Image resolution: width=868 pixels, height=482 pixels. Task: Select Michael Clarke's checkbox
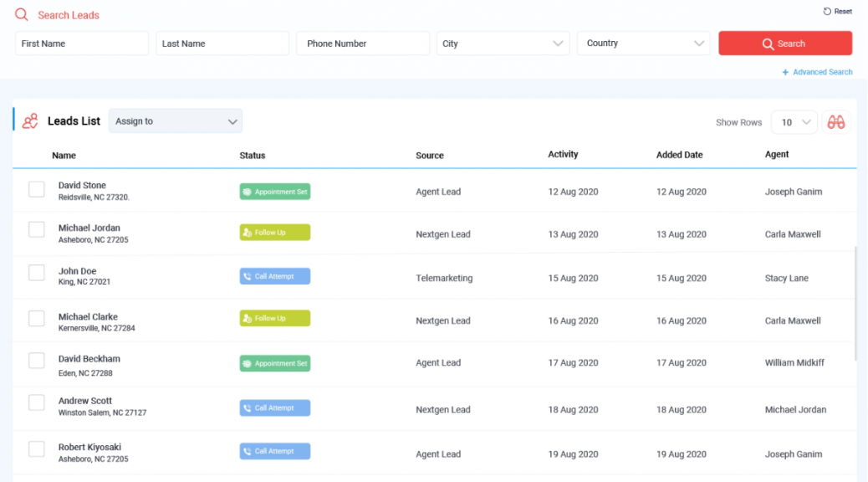tap(37, 318)
